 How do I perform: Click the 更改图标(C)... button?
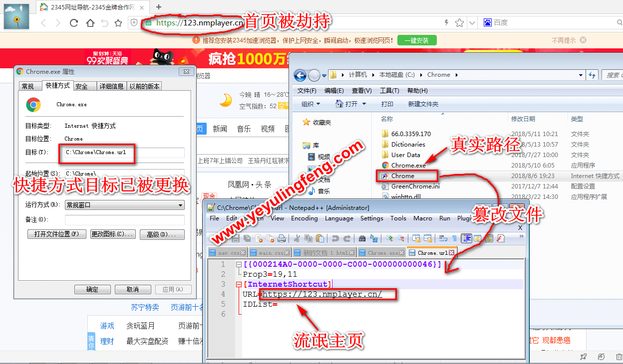(x=112, y=234)
